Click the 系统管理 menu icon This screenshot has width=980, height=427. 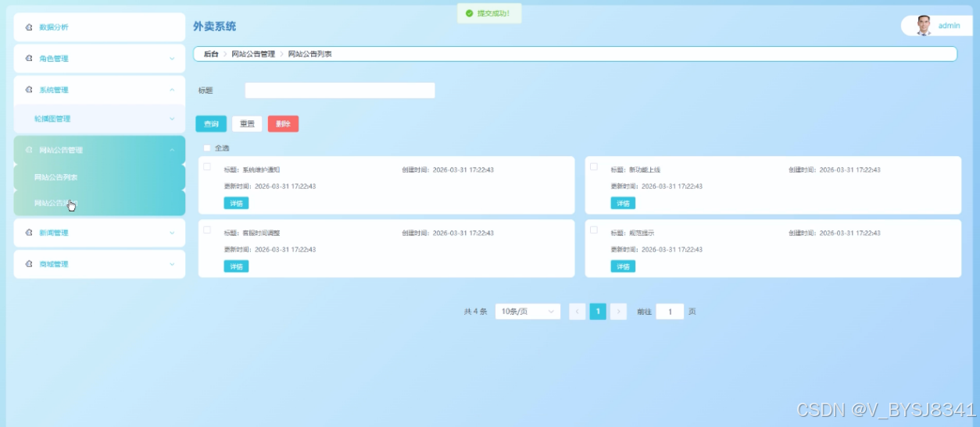(29, 90)
